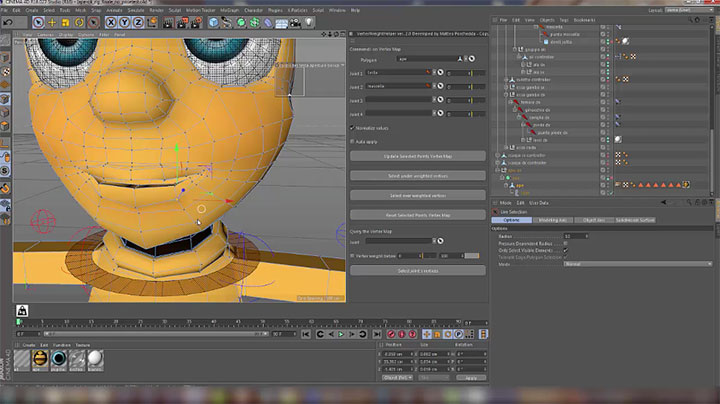Select the striped bee body material thumbnail
Viewport: 720px width, 404px height.
40,359
